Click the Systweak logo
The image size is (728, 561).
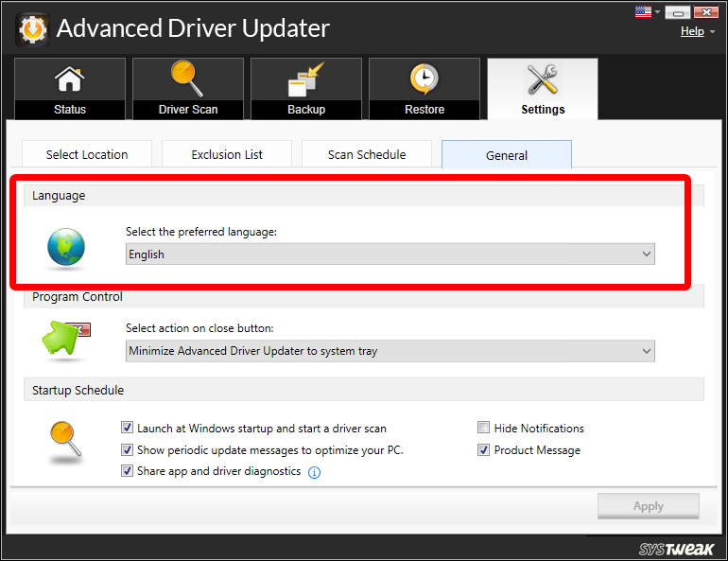click(676, 549)
